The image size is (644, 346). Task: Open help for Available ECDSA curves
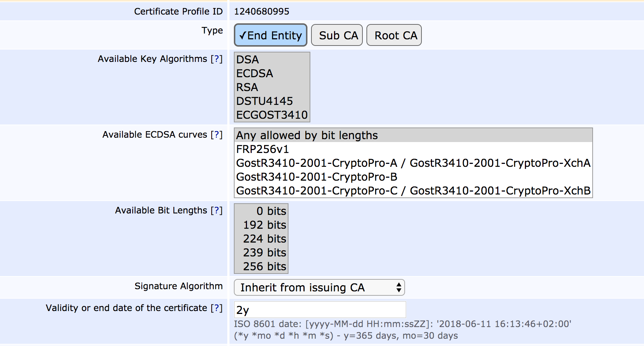pyautogui.click(x=216, y=135)
